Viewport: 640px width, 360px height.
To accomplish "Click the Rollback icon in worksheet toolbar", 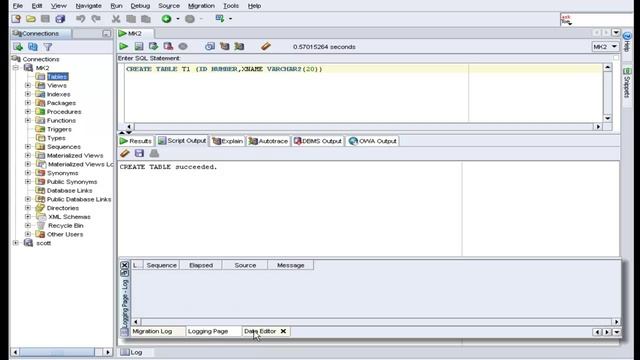I will pos(168,47).
